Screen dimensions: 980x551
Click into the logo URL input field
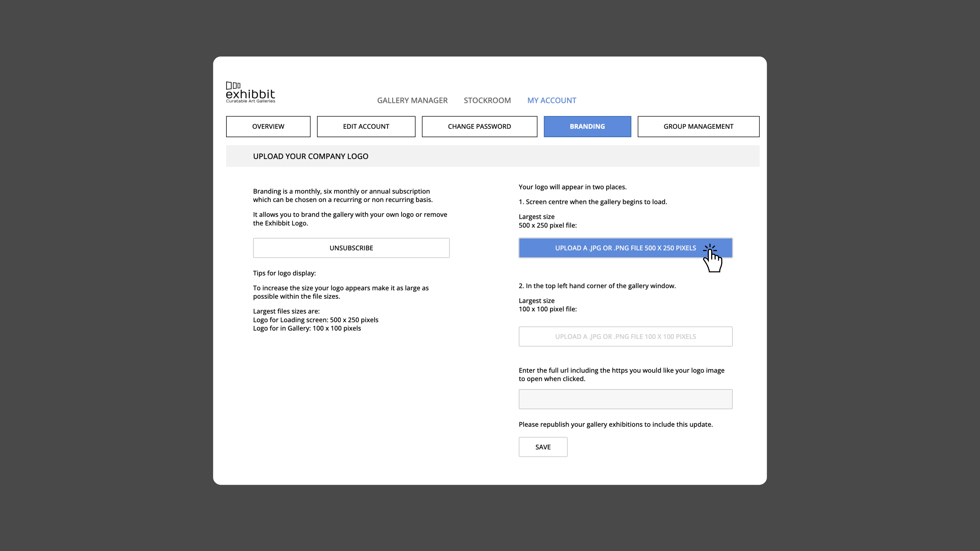click(x=625, y=399)
